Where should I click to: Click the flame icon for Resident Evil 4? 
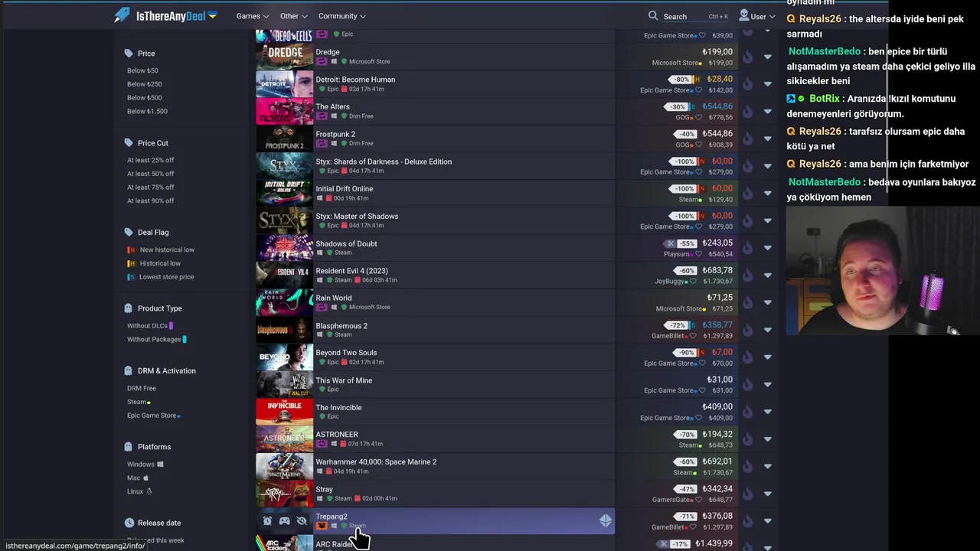click(x=746, y=275)
